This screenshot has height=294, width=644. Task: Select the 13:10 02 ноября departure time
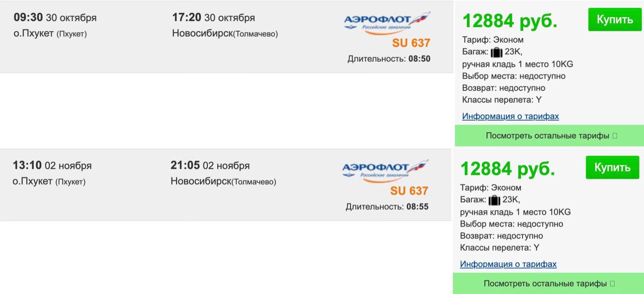coord(52,165)
